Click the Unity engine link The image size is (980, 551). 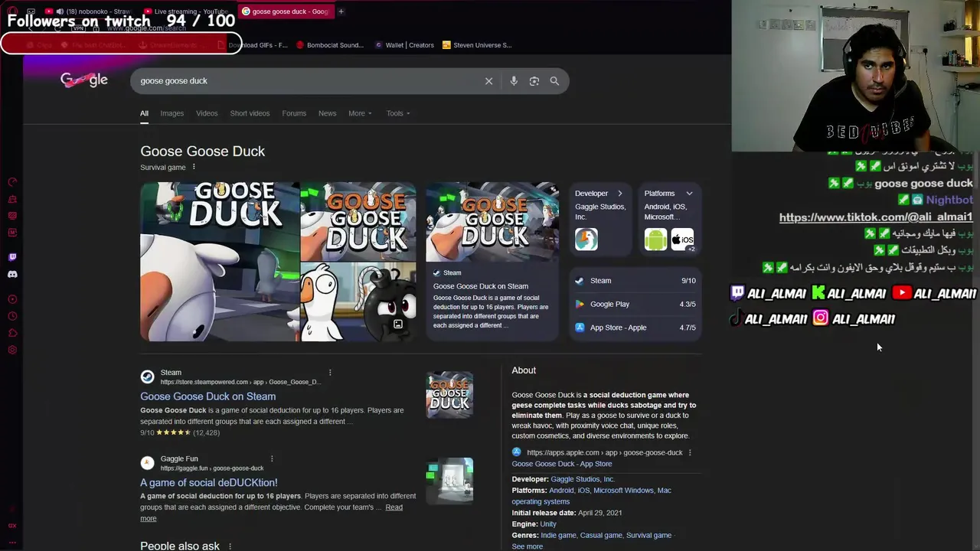(x=548, y=524)
